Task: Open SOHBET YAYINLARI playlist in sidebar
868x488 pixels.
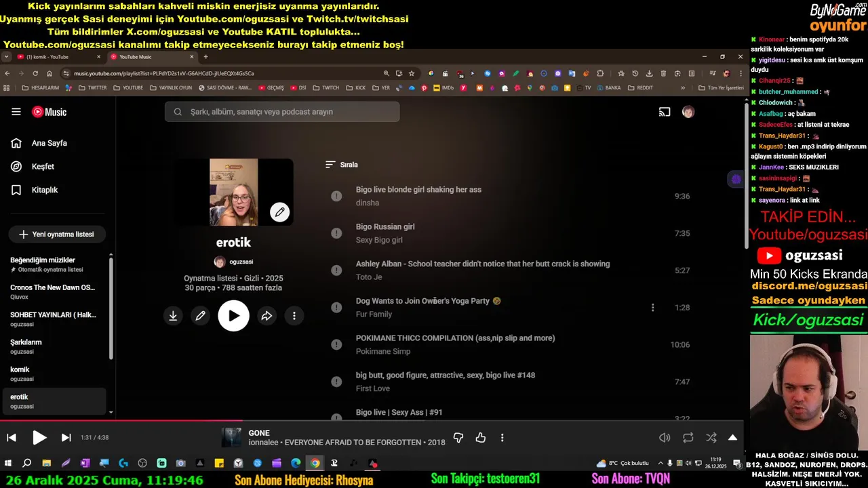Action: [54, 319]
